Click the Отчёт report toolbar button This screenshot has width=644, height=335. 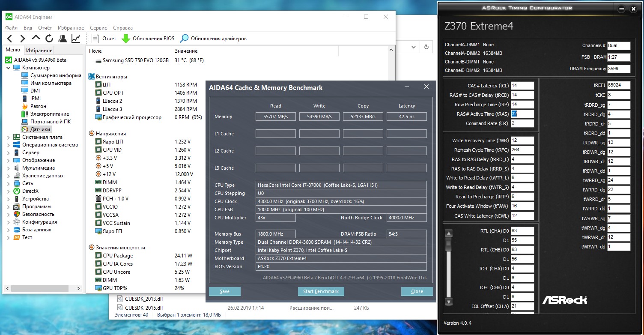104,39
